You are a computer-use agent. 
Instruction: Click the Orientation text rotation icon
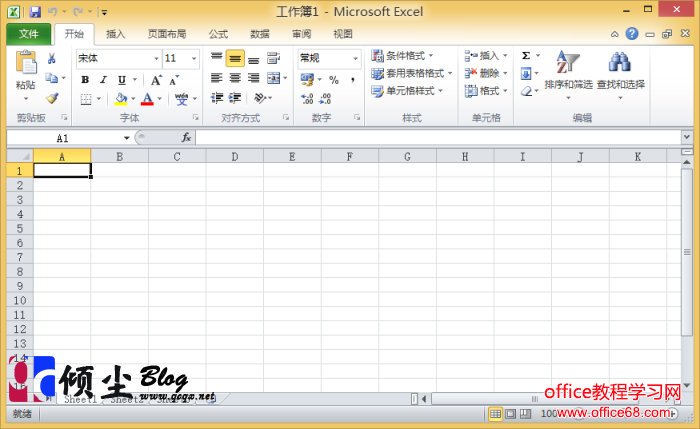pos(260,98)
